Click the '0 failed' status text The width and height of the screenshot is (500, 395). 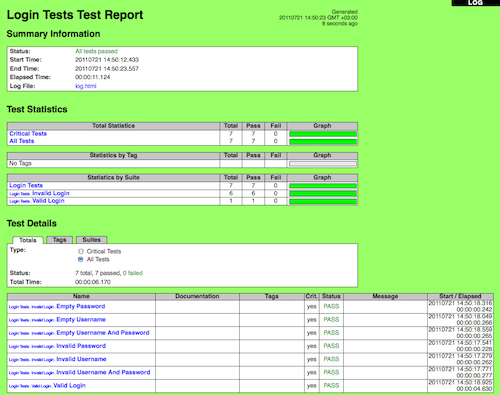tap(133, 273)
